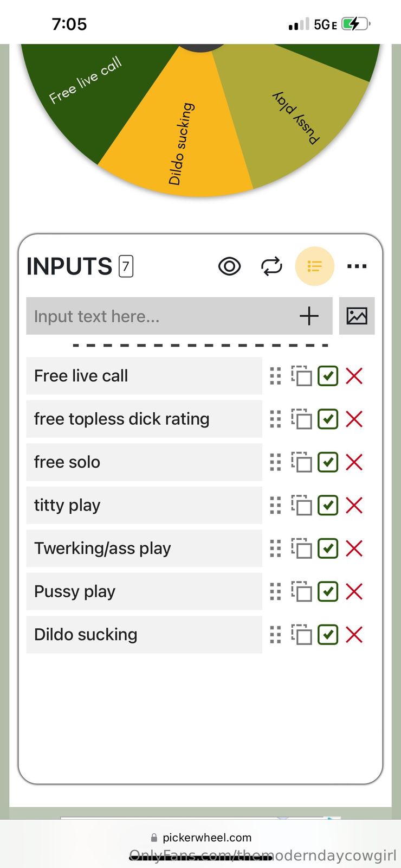Select the yellow list view icon
Screen dimensions: 401x868
point(314,266)
